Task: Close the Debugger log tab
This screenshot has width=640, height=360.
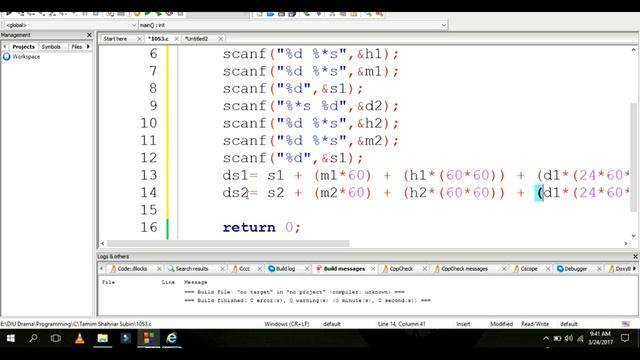Action: tap(599, 269)
